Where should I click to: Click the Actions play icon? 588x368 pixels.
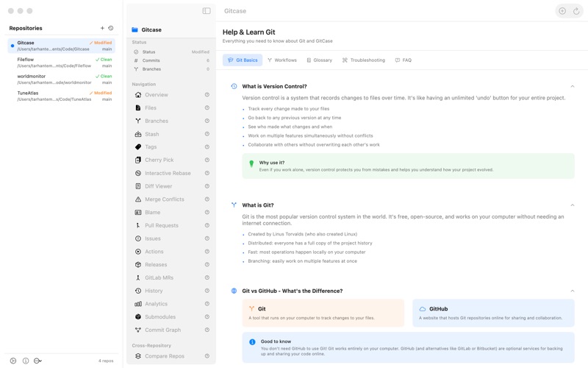coord(138,252)
